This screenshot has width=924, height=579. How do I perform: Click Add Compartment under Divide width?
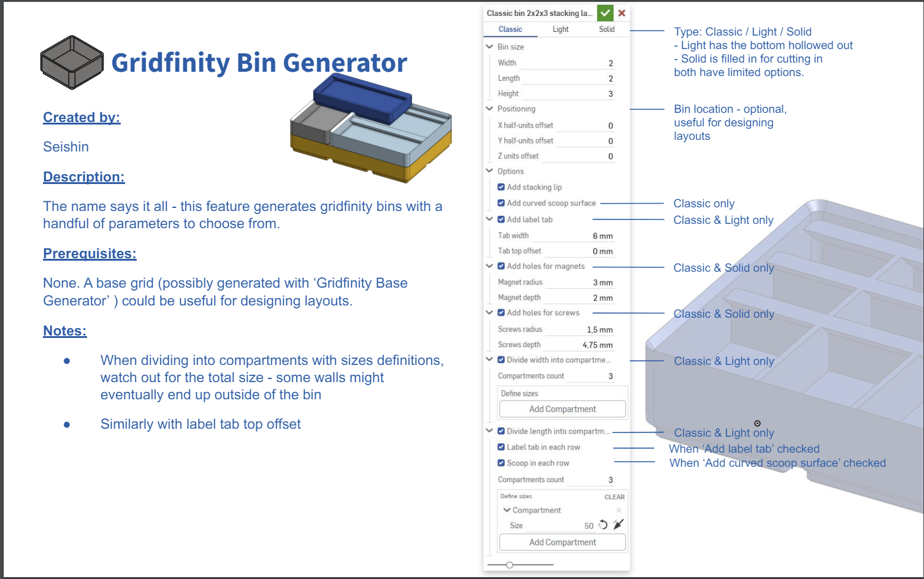[562, 409]
